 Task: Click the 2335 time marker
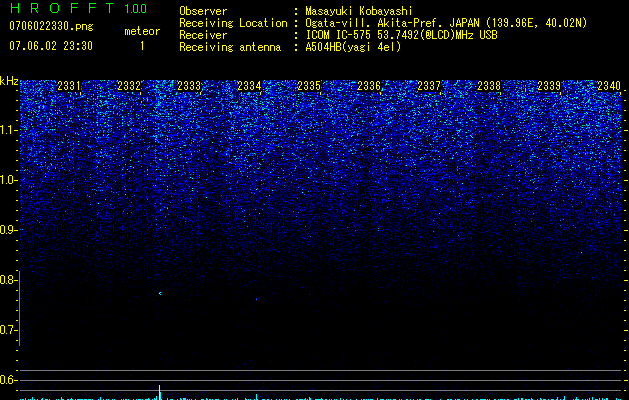pos(309,86)
